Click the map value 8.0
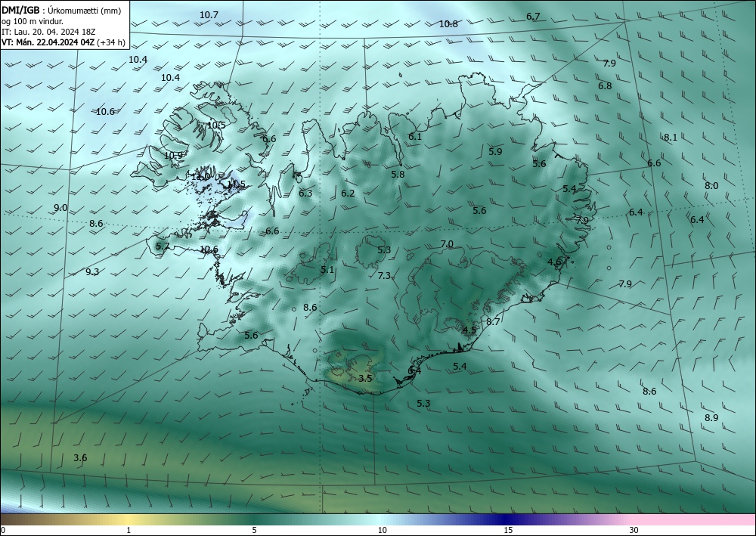 click(x=711, y=186)
